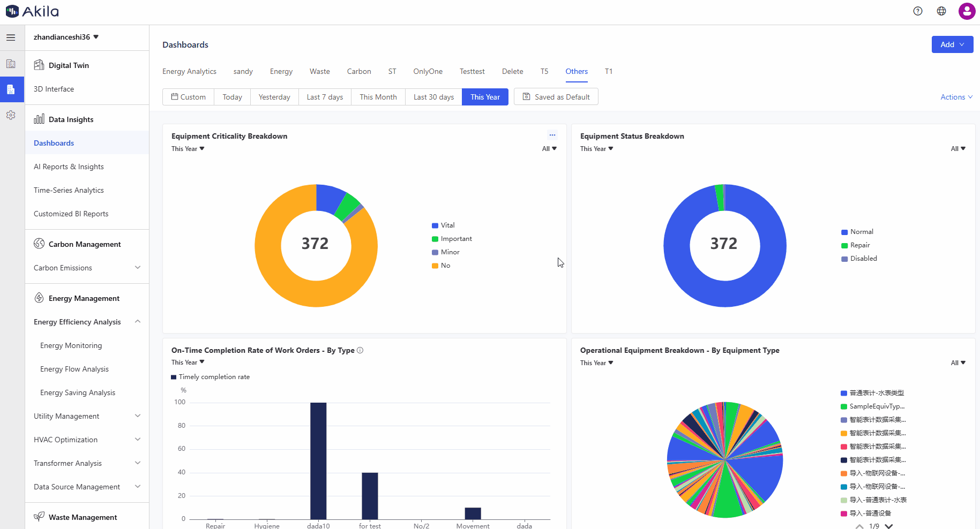The width and height of the screenshot is (980, 529).
Task: Click info icon beside On-Time Completion title
Action: tap(360, 350)
